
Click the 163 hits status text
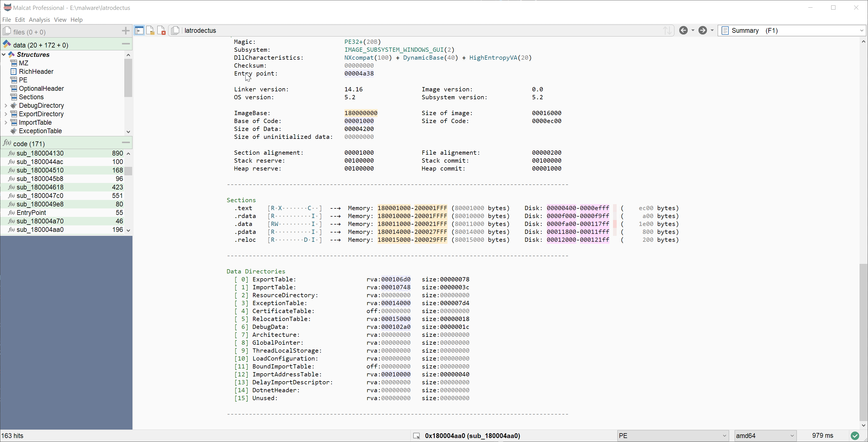click(12, 436)
